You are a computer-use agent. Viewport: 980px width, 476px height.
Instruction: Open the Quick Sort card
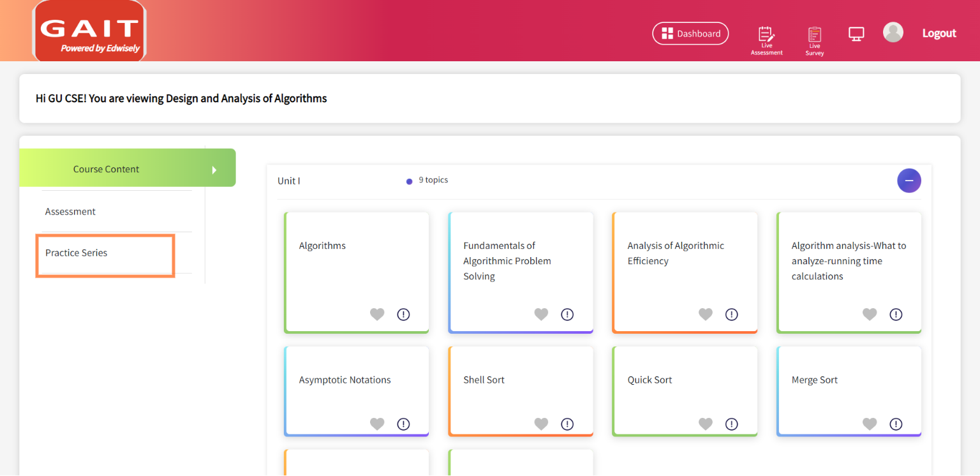pyautogui.click(x=685, y=391)
